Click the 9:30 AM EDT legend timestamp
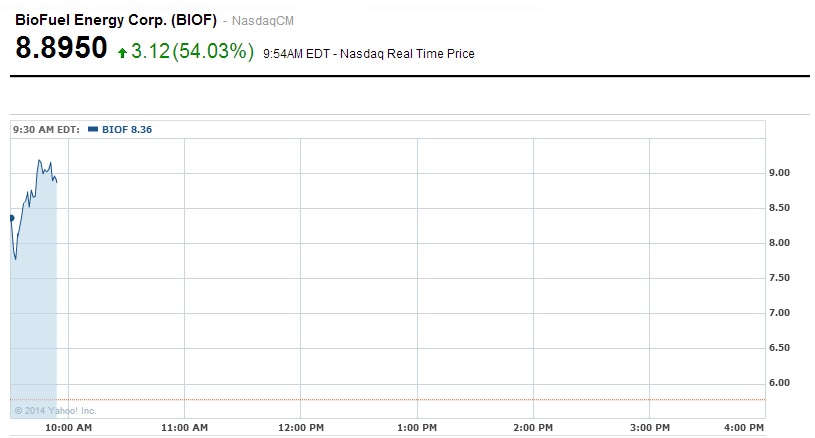This screenshot has width=815, height=438. point(46,129)
